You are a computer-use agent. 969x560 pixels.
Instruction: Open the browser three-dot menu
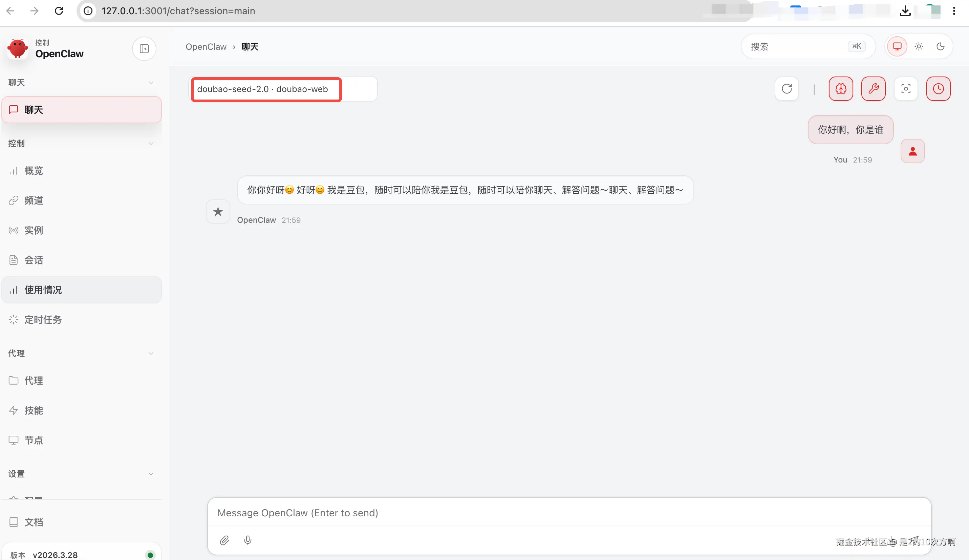click(x=954, y=11)
